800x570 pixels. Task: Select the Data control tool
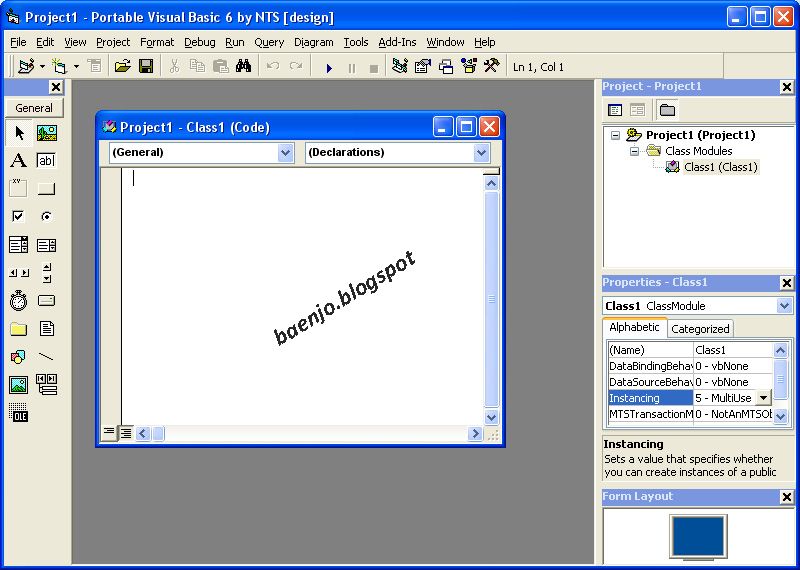point(46,384)
